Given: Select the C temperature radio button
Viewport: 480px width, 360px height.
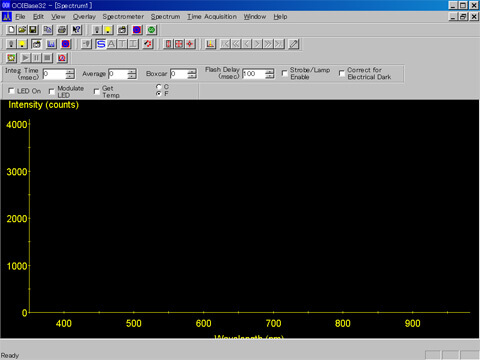Looking at the screenshot, I should pyautogui.click(x=159, y=87).
